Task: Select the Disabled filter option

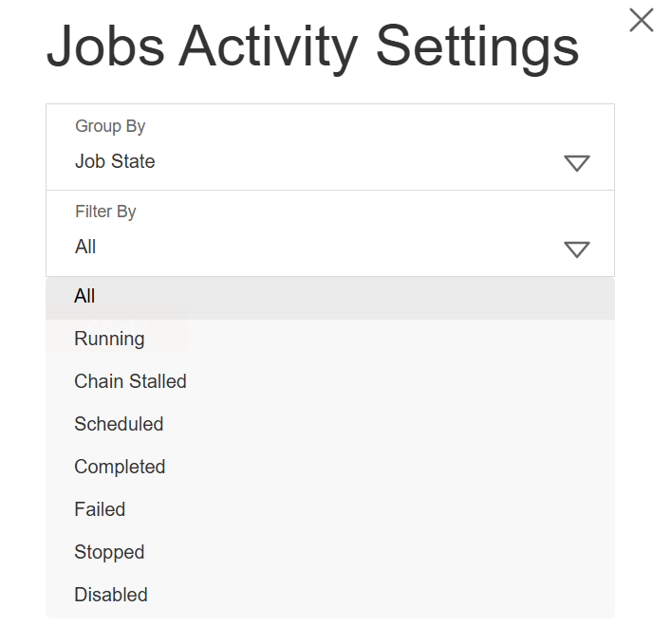Action: [x=111, y=595]
